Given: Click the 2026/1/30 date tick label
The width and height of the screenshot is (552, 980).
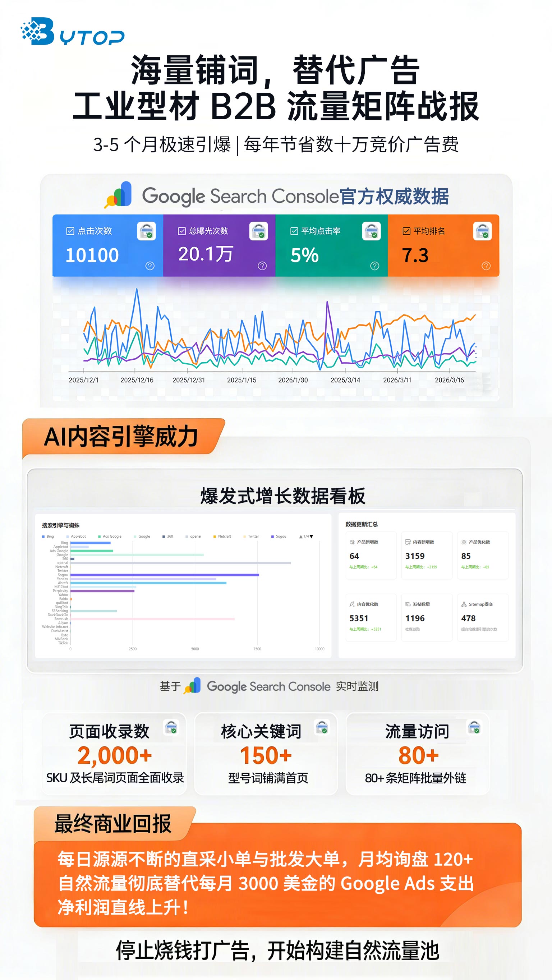Looking at the screenshot, I should (293, 380).
